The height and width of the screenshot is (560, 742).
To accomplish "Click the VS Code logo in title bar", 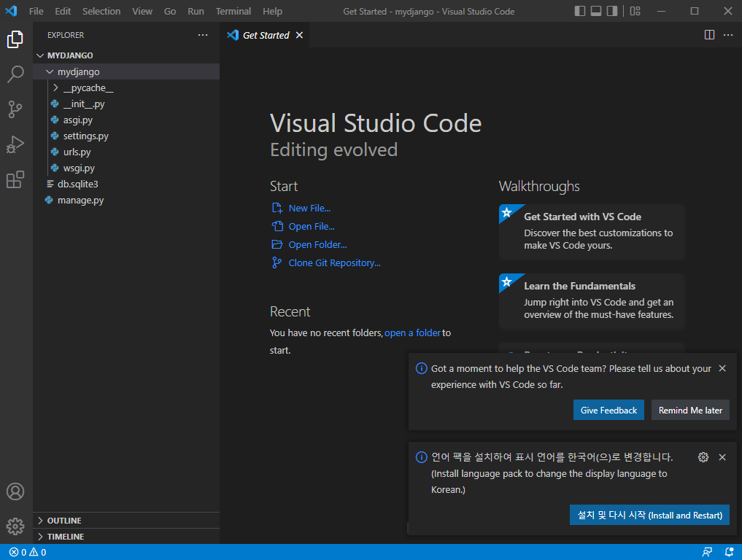I will pos(11,11).
